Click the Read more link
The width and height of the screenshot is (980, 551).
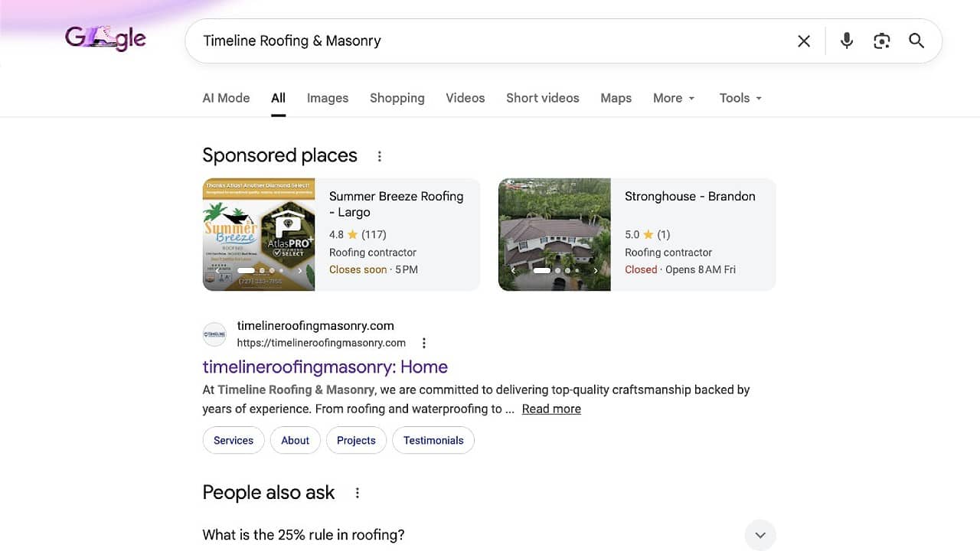[x=551, y=409]
